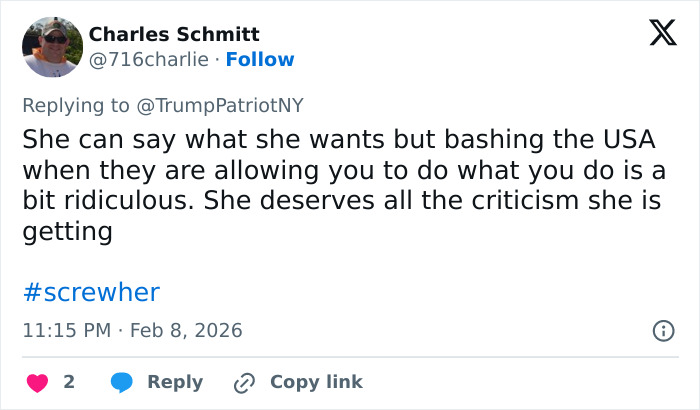Viewport: 700px width, 410px height.
Task: Click the "Copy link" text
Action: click(x=316, y=382)
